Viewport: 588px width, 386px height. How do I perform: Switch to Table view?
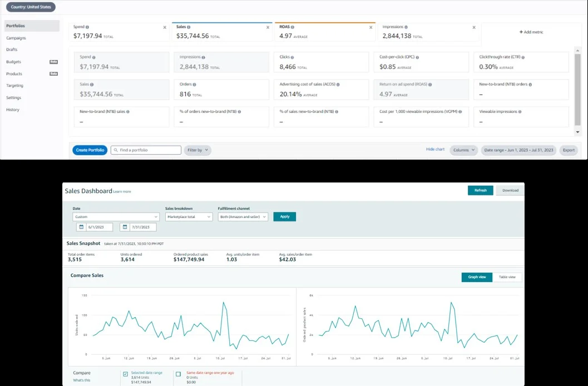point(507,277)
